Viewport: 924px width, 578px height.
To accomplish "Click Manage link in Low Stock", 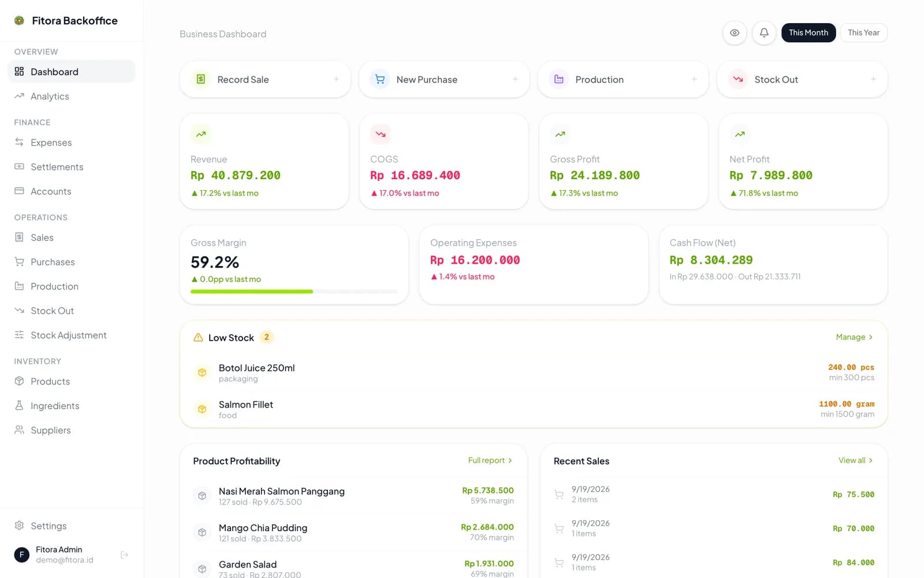I will click(x=855, y=337).
